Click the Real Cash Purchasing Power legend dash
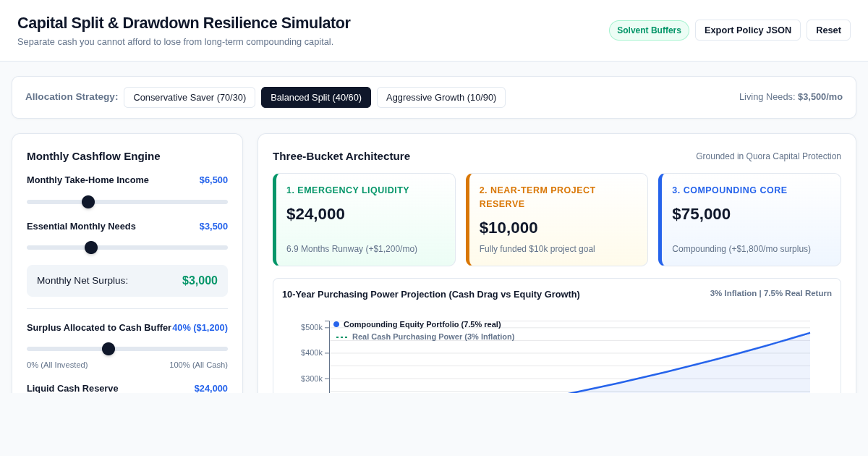The width and height of the screenshot is (868, 456). [341, 337]
